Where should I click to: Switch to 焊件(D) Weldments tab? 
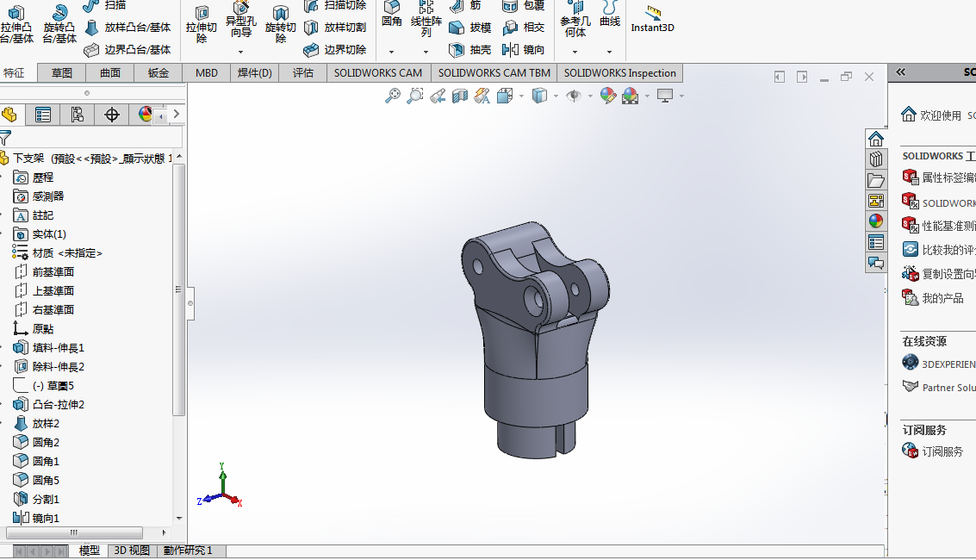[x=255, y=72]
